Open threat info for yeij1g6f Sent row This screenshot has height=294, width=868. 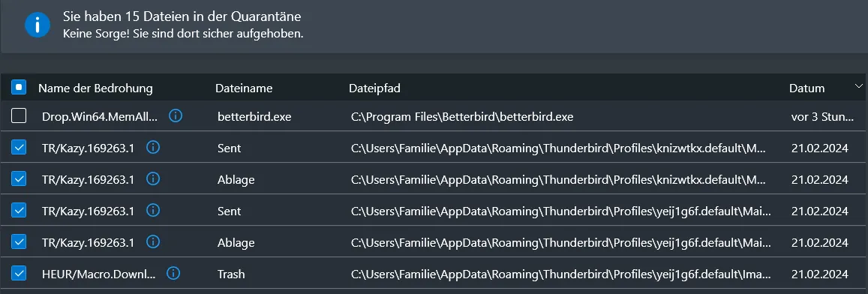[153, 211]
